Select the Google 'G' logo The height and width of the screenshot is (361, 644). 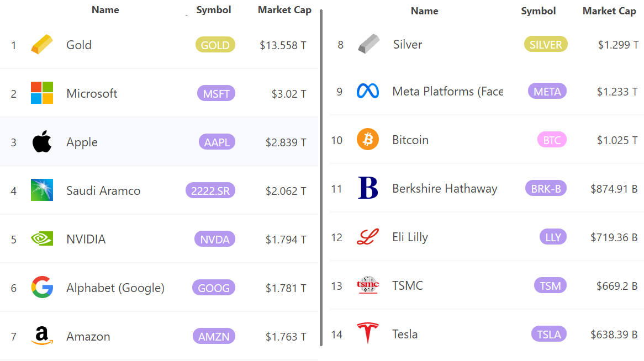[42, 288]
